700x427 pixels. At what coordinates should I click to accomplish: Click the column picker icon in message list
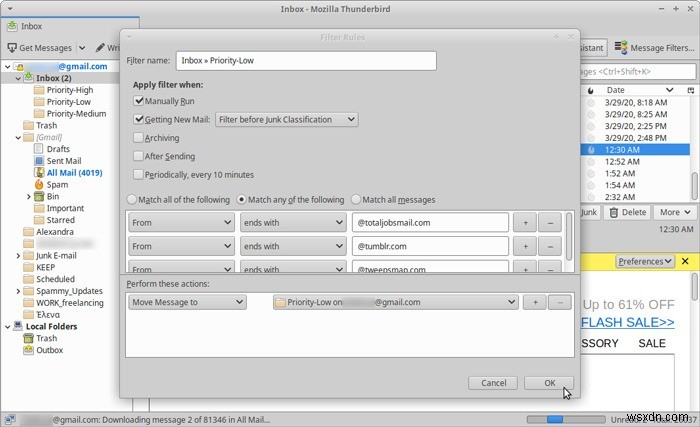pos(691,90)
